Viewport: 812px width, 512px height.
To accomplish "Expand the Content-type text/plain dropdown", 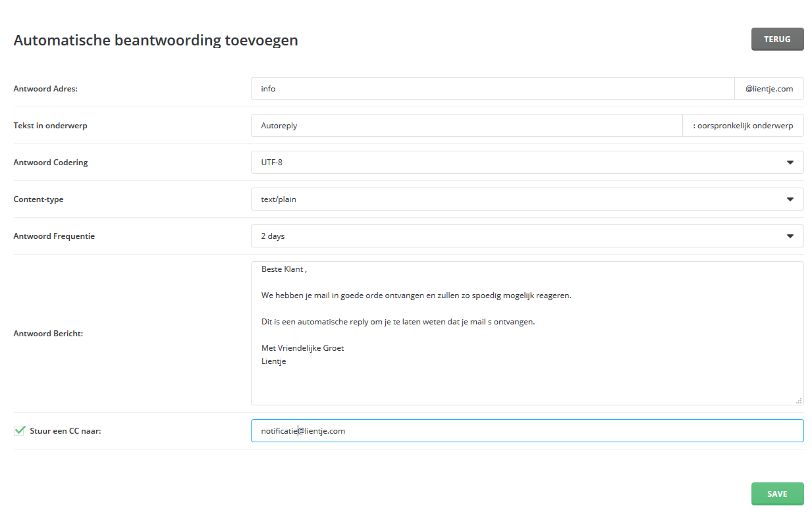I will 527,199.
